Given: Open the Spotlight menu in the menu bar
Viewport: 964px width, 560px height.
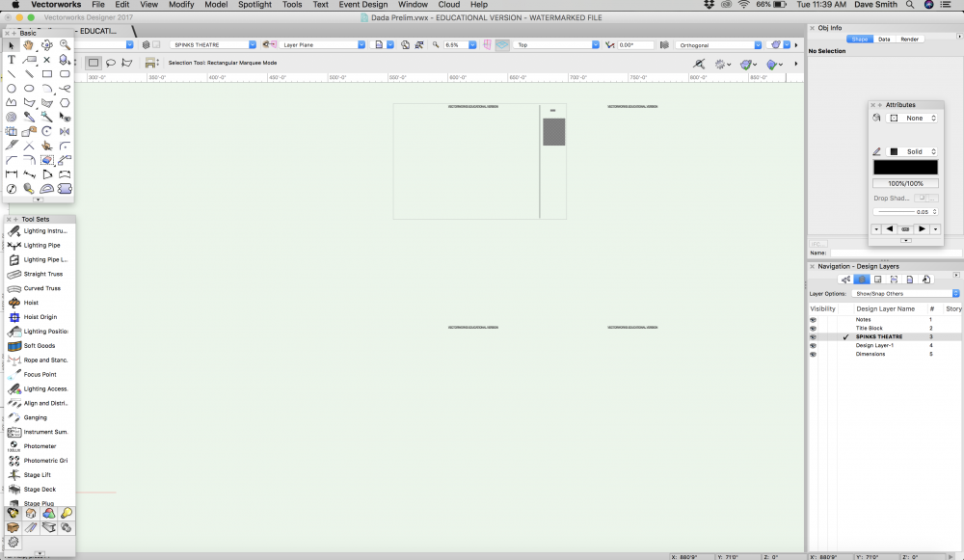Looking at the screenshot, I should pos(254,5).
